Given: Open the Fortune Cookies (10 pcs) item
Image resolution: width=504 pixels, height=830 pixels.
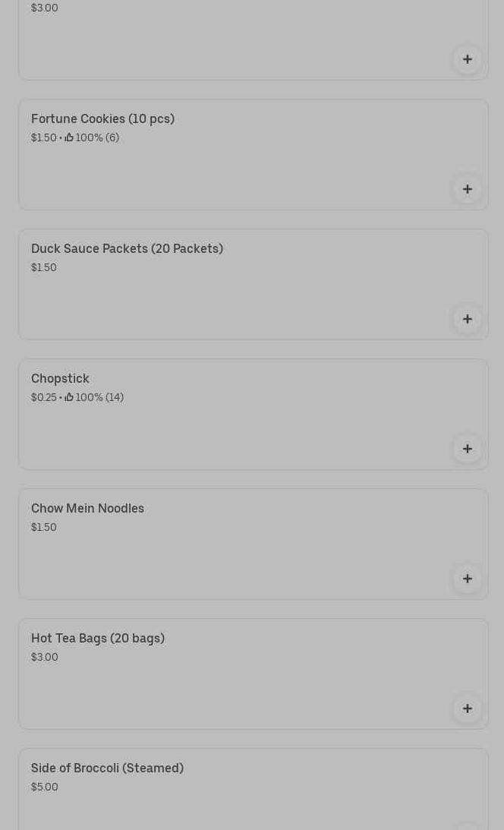Looking at the screenshot, I should (102, 119).
